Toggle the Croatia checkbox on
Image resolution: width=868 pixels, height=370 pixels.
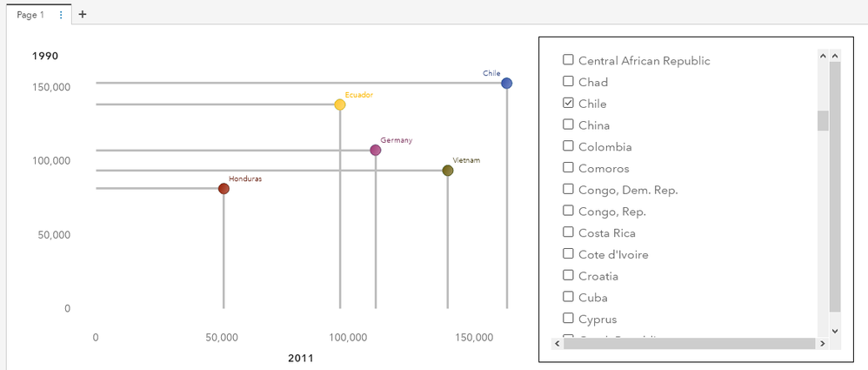568,275
